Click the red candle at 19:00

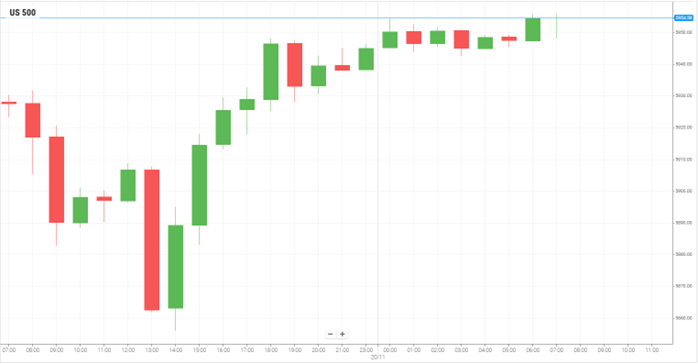pyautogui.click(x=295, y=65)
